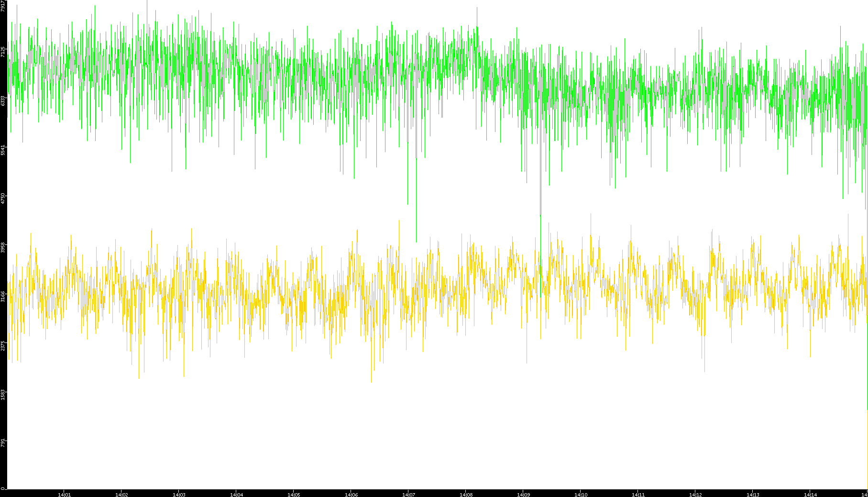The height and width of the screenshot is (497, 868).
Task: Select the 6333 value axis label
Action: (3, 101)
